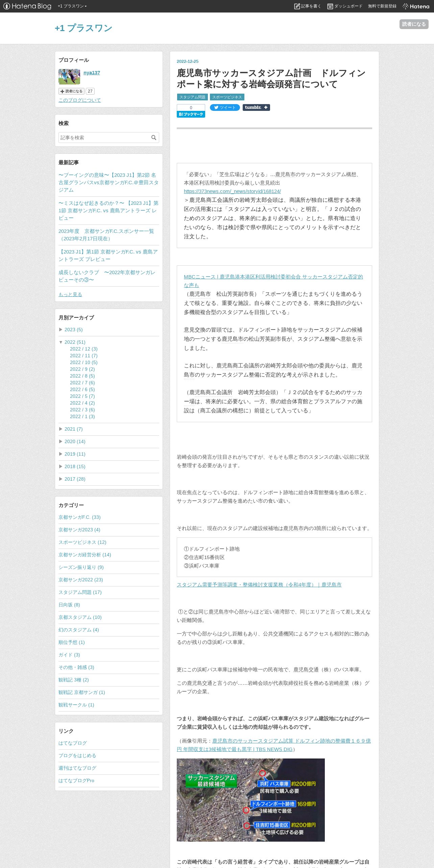Expand the 2019 archive triangle

point(61,454)
